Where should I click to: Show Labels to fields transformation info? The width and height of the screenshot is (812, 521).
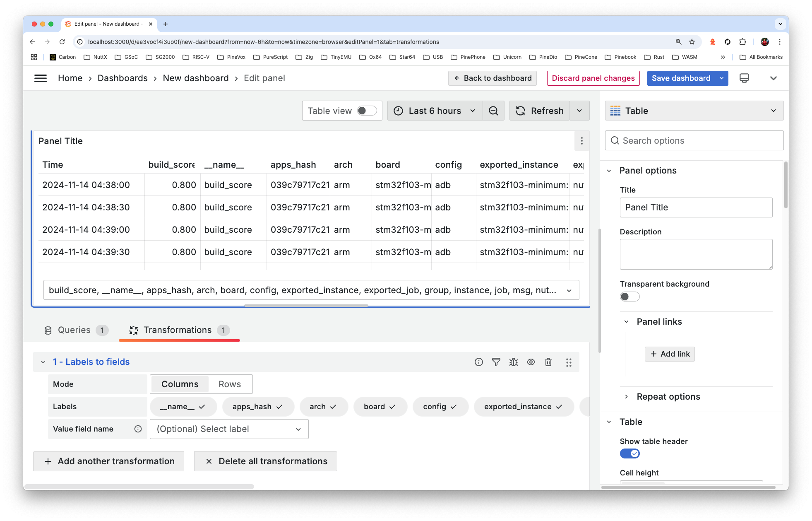pos(479,362)
